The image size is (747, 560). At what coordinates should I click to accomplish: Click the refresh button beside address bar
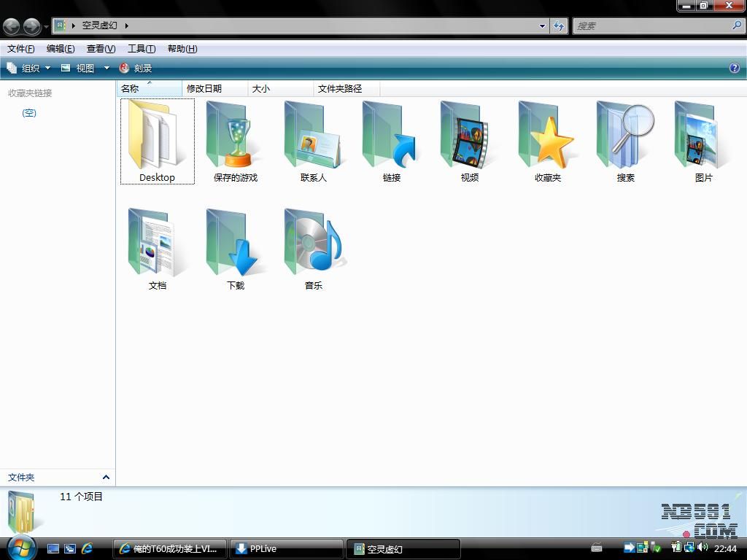pyautogui.click(x=559, y=26)
